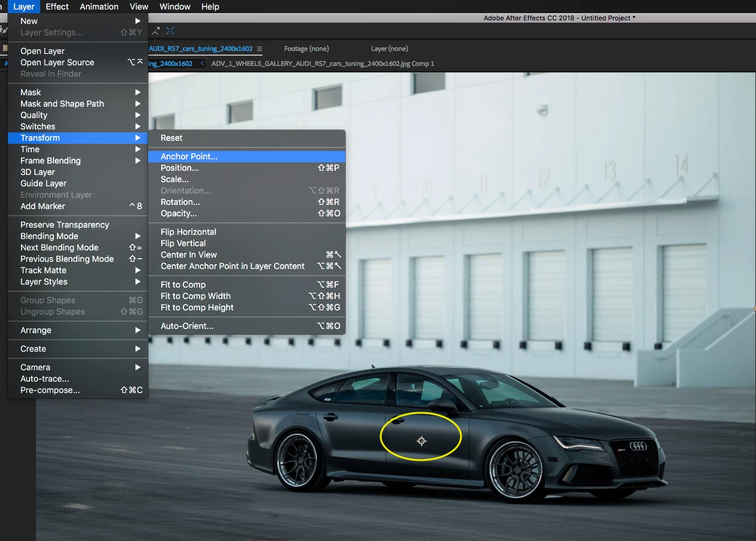
Task: Expand the Switches submenu
Action: click(x=78, y=126)
